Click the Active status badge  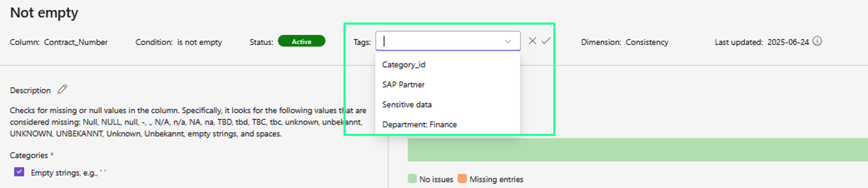[301, 41]
